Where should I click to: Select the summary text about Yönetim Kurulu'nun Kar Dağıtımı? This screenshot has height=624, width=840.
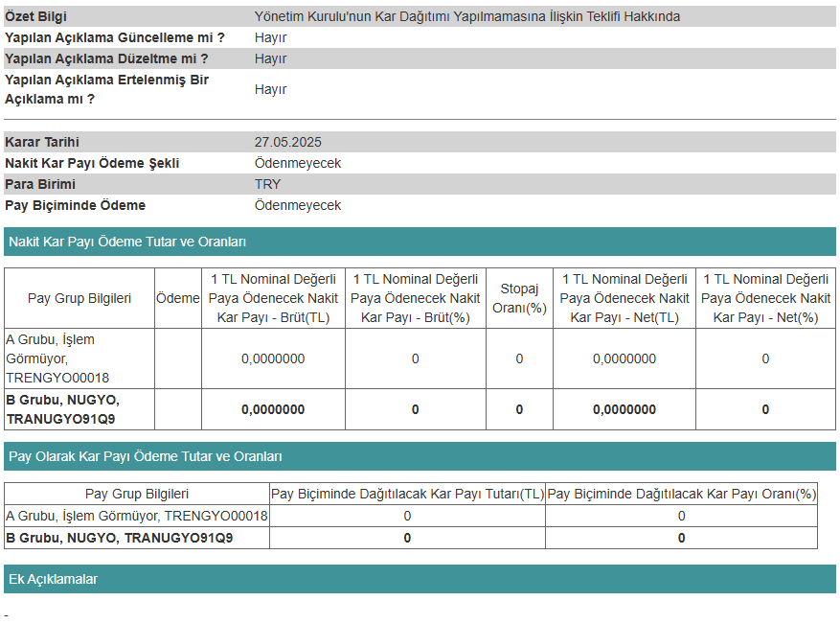point(467,16)
